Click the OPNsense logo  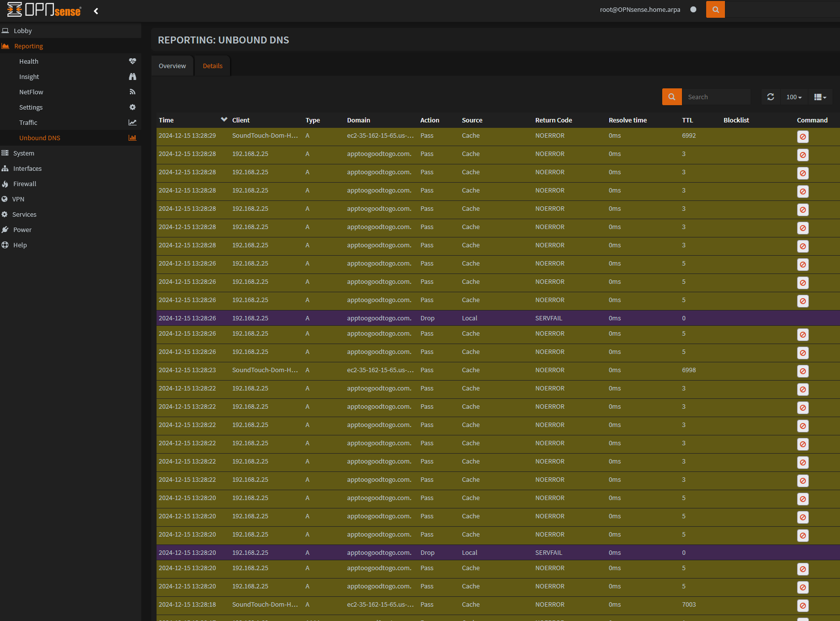pos(44,10)
